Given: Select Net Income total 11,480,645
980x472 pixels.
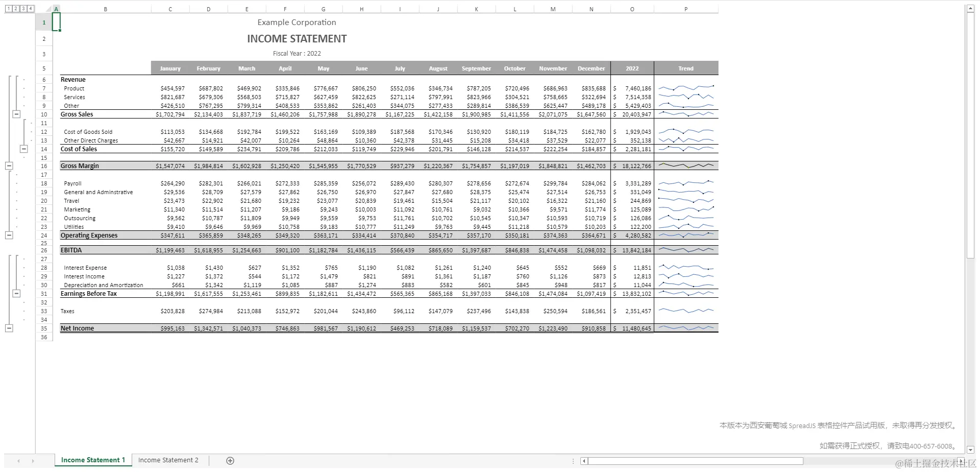Looking at the screenshot, I should [x=632, y=328].
